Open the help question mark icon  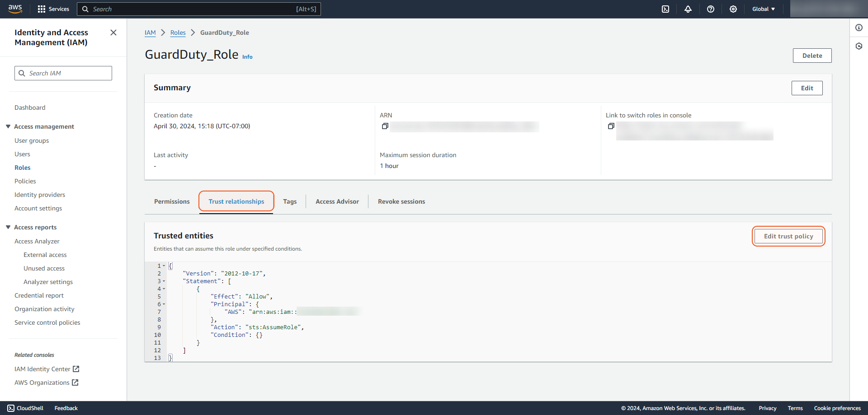711,9
